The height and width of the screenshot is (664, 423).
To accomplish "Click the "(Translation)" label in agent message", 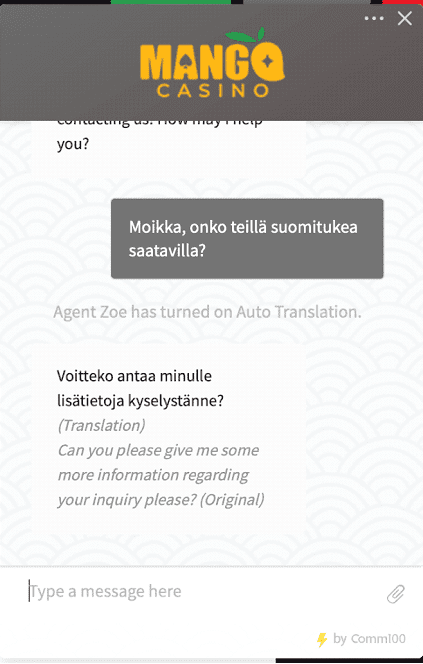I will click(x=101, y=425).
